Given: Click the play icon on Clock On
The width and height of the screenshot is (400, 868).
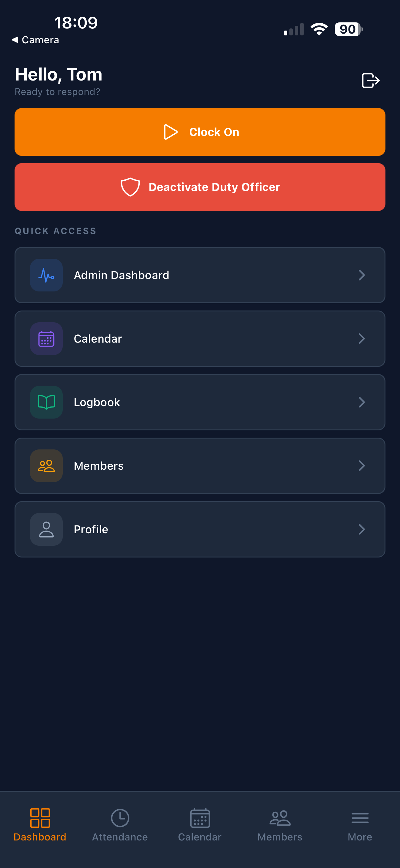Looking at the screenshot, I should coord(171,132).
